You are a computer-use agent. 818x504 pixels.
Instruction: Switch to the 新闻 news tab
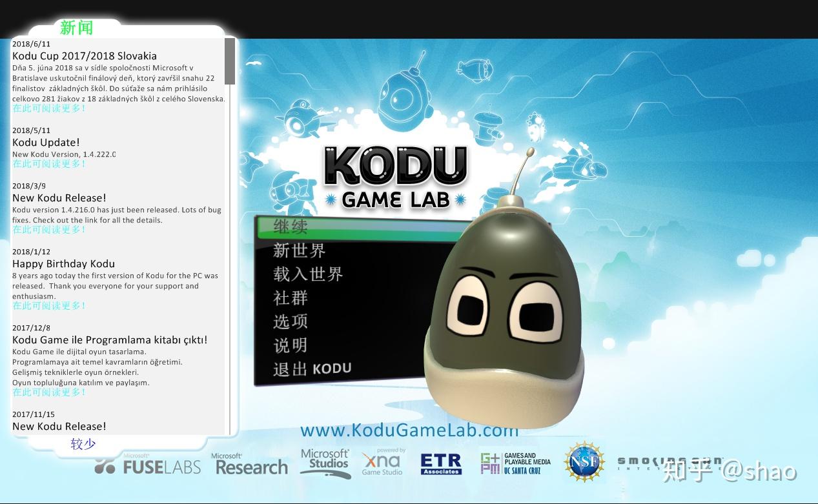pyautogui.click(x=75, y=27)
